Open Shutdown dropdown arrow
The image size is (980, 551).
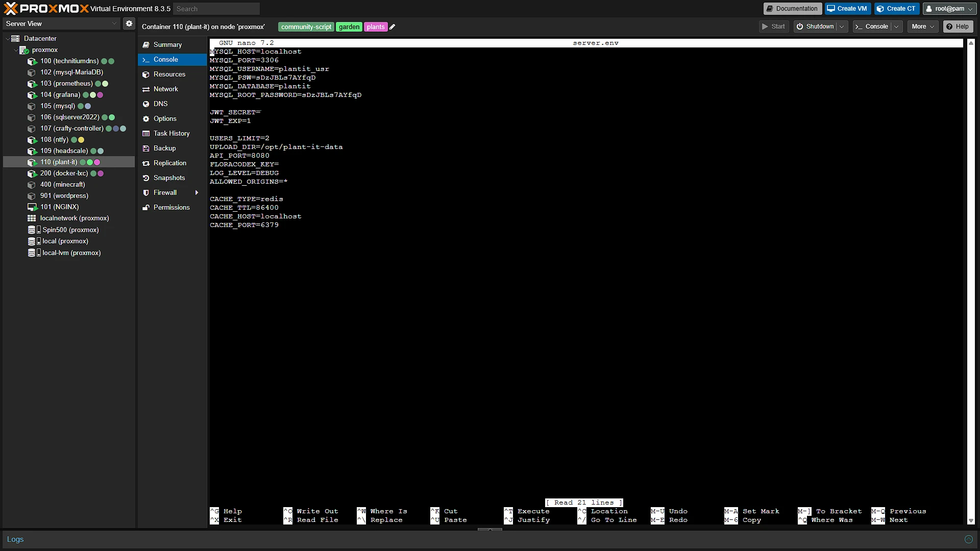click(842, 27)
